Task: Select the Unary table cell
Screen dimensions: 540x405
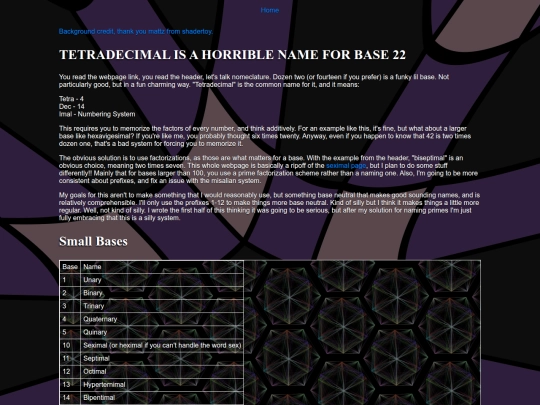Action: pyautogui.click(x=162, y=280)
